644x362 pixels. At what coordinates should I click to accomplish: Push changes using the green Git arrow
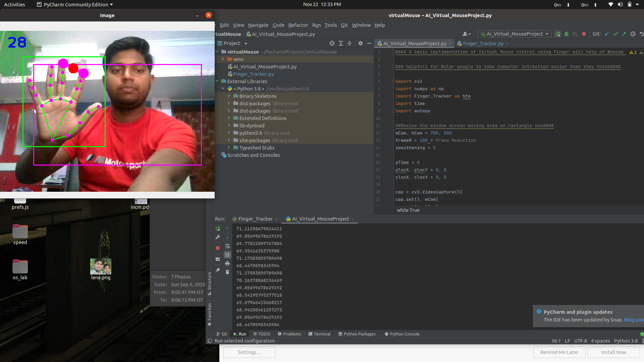point(625,34)
